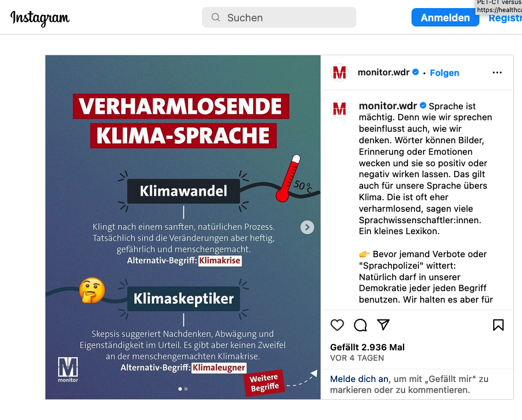Click monitor.wdr avatar next to caption
The image size is (522, 420).
[339, 109]
